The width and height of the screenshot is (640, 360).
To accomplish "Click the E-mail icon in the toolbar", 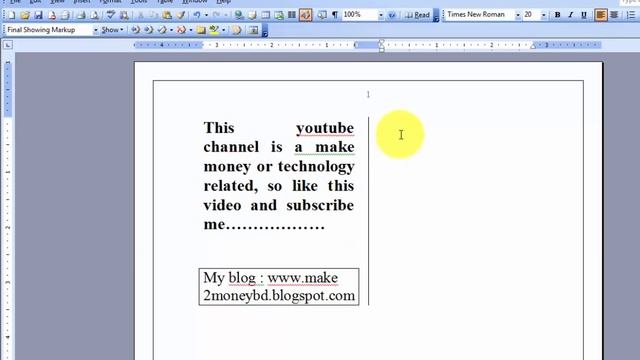I will coord(64,16).
